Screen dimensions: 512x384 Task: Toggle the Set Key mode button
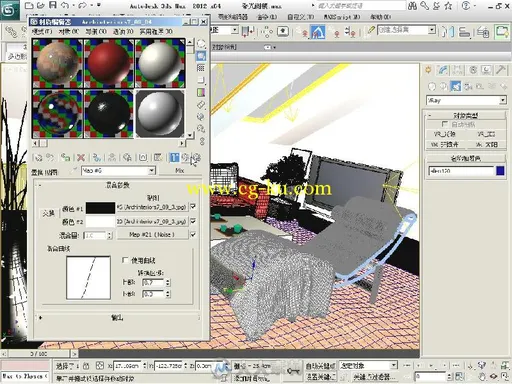click(321, 377)
